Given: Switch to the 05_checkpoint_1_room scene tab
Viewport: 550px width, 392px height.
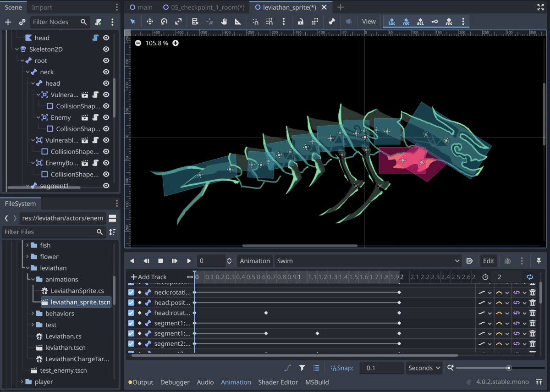Looking at the screenshot, I should [204, 7].
